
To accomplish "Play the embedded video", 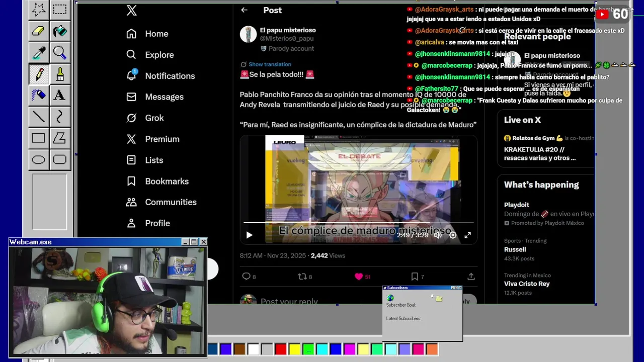I will coord(249,235).
